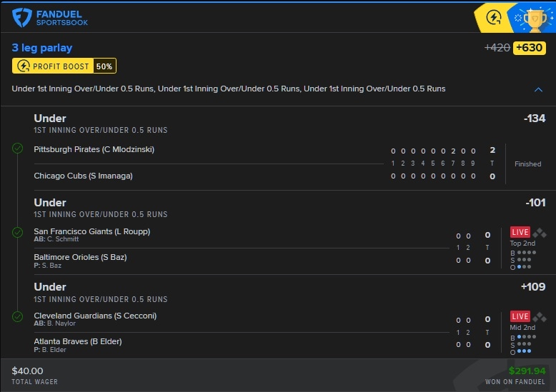Click the green check beside Pittsburgh Pirates
This screenshot has width=556, height=392.
click(17, 148)
